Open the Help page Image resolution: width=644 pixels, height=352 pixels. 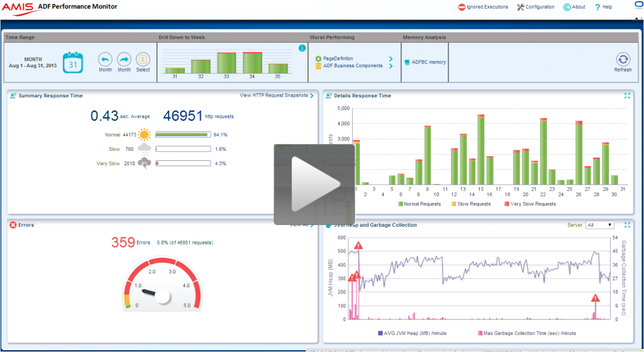coord(603,7)
